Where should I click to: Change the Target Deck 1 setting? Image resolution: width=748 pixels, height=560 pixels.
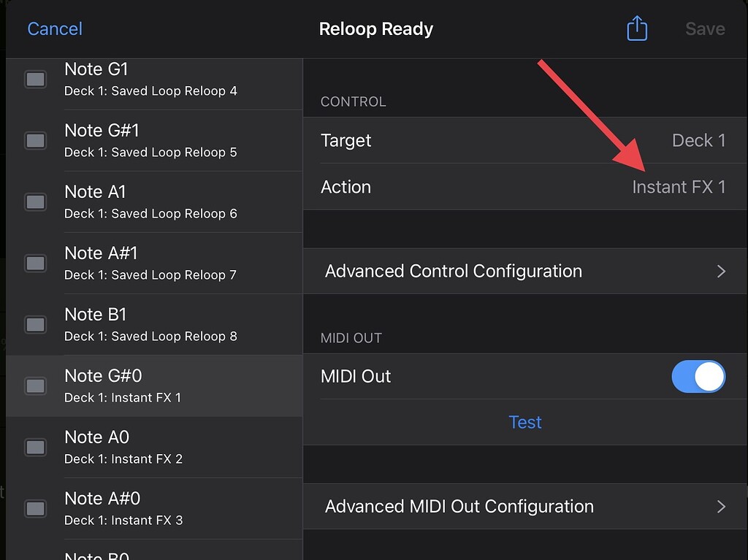tap(698, 141)
